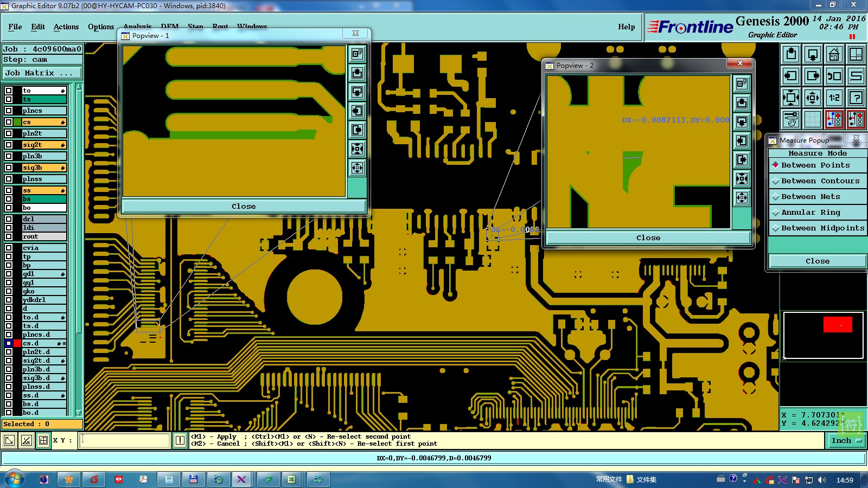
Task: Toggle the grid display icon
Action: [813, 119]
